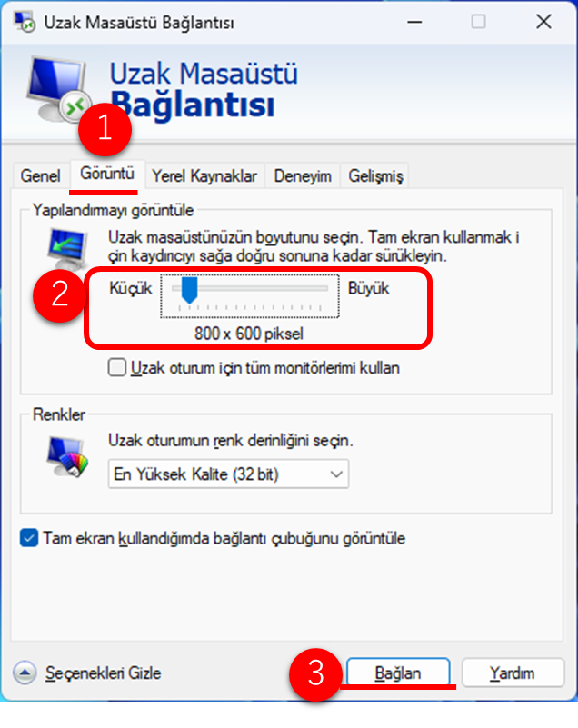Open the 'En Yüksek Kalite (32 bit)' dropdown
This screenshot has height=728, width=578.
[x=228, y=474]
